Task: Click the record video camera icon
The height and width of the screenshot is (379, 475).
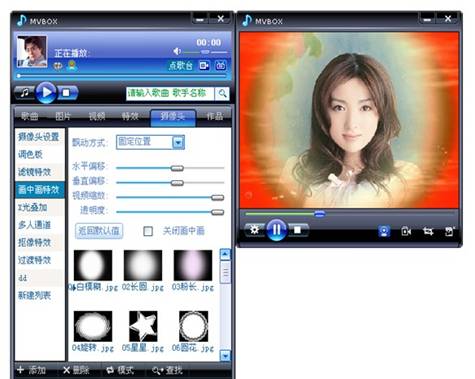Action: pos(406,231)
